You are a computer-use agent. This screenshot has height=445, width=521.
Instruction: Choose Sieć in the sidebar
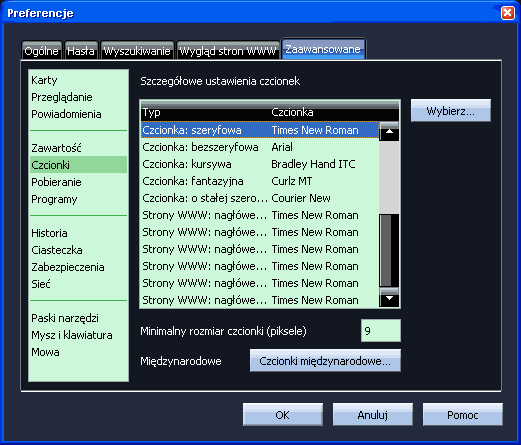coord(78,284)
